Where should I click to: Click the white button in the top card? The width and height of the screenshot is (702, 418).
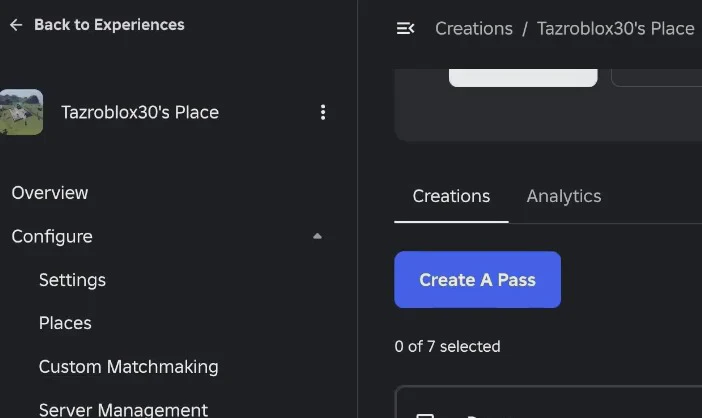pyautogui.click(x=523, y=78)
